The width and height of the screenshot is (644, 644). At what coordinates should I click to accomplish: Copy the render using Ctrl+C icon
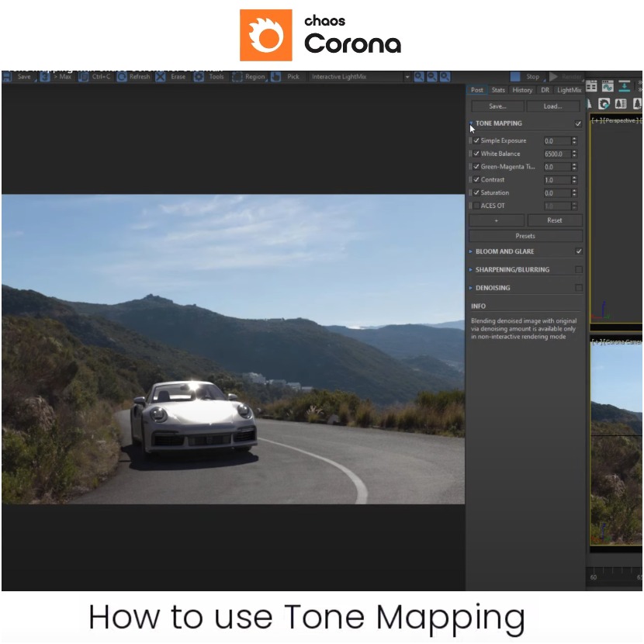point(83,77)
